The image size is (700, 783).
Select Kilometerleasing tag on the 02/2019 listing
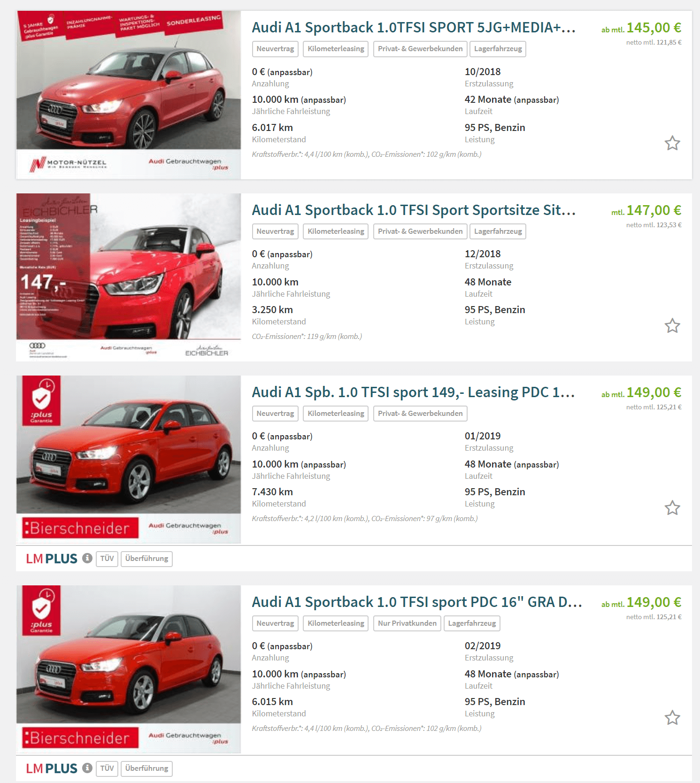click(x=336, y=623)
